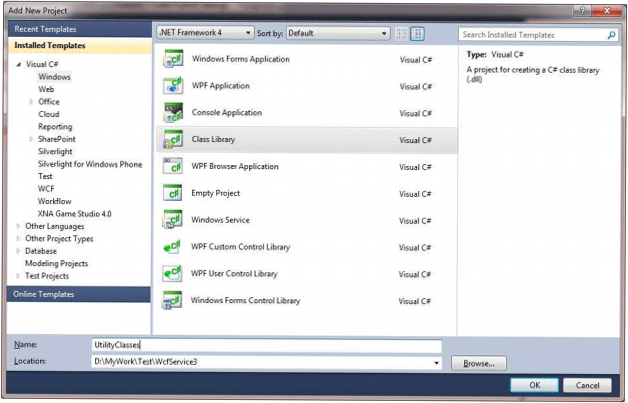
Task: Select the Reporting category
Action: coord(55,127)
